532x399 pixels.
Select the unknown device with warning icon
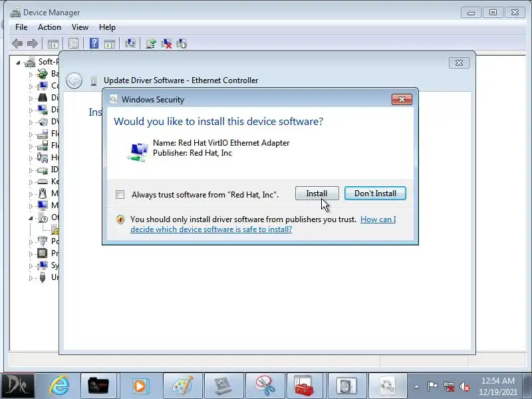tap(55, 229)
